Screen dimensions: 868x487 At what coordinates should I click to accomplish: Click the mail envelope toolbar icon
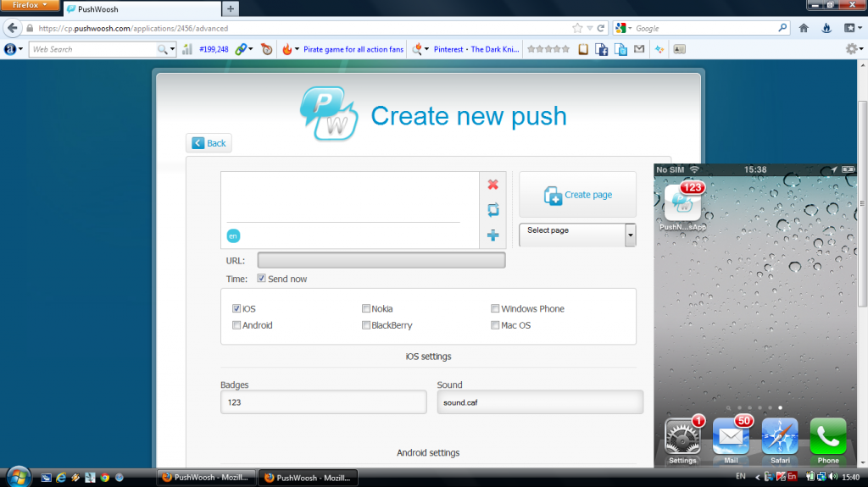pos(639,49)
